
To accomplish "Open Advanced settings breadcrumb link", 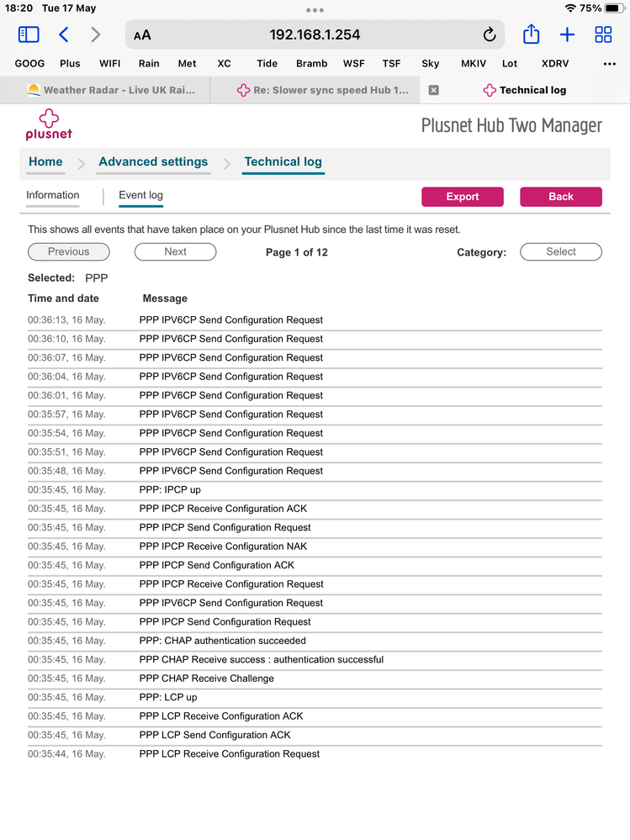I will [153, 161].
